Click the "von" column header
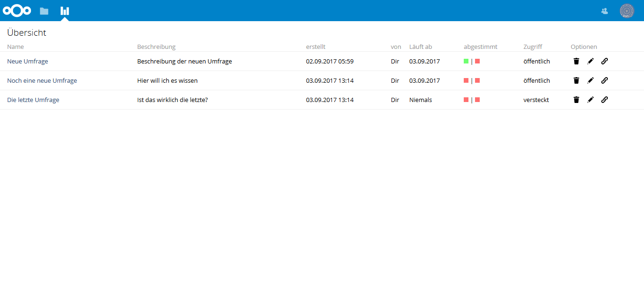 396,47
